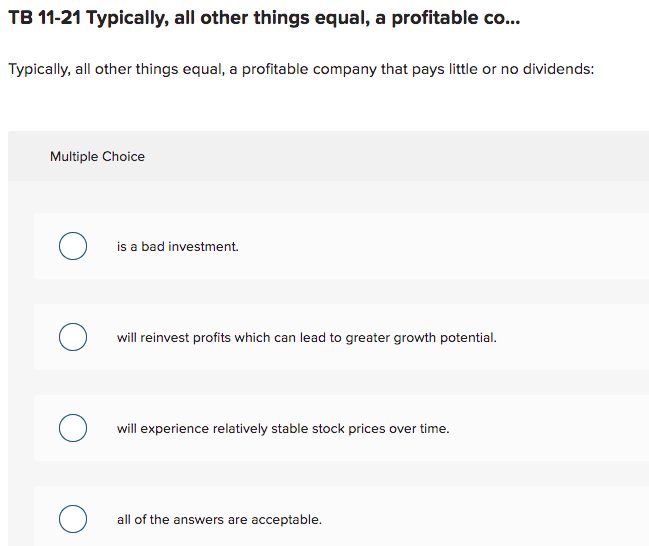Pick the 'relatively stable stock prices' radio button

[72, 428]
